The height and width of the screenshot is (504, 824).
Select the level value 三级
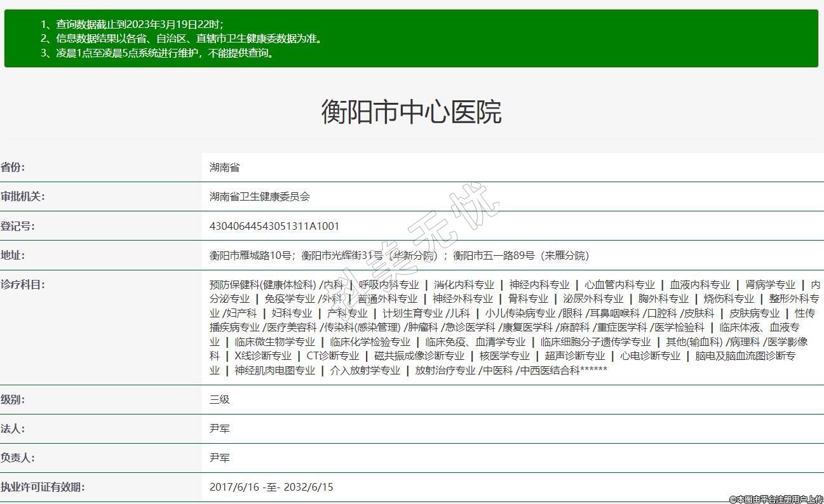[219, 400]
